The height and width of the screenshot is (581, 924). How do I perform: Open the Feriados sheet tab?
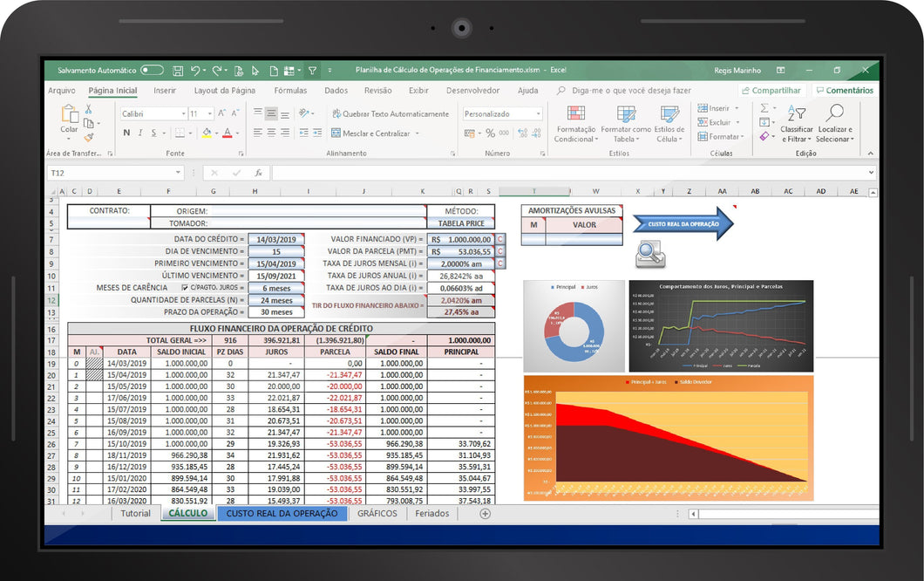pyautogui.click(x=432, y=513)
